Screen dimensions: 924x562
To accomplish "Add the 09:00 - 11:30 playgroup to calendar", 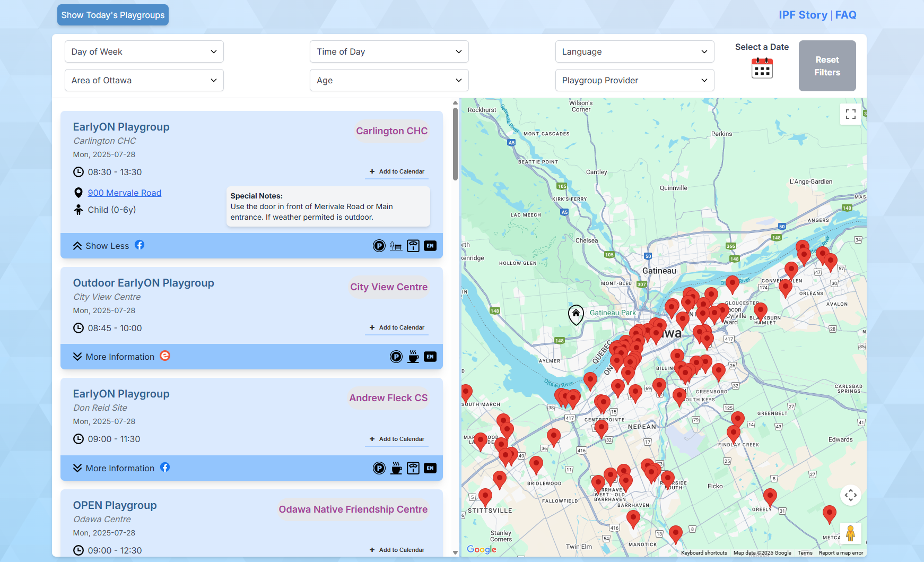I will coord(397,439).
